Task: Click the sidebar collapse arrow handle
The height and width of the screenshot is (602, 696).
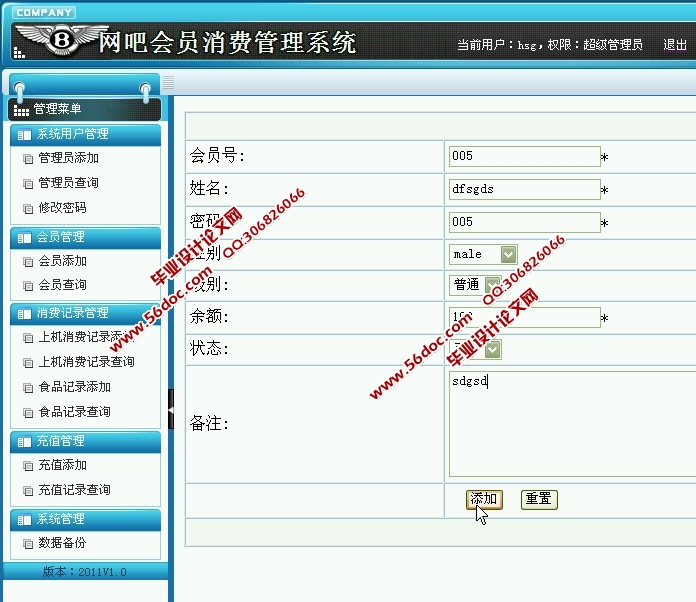Action: pos(171,409)
